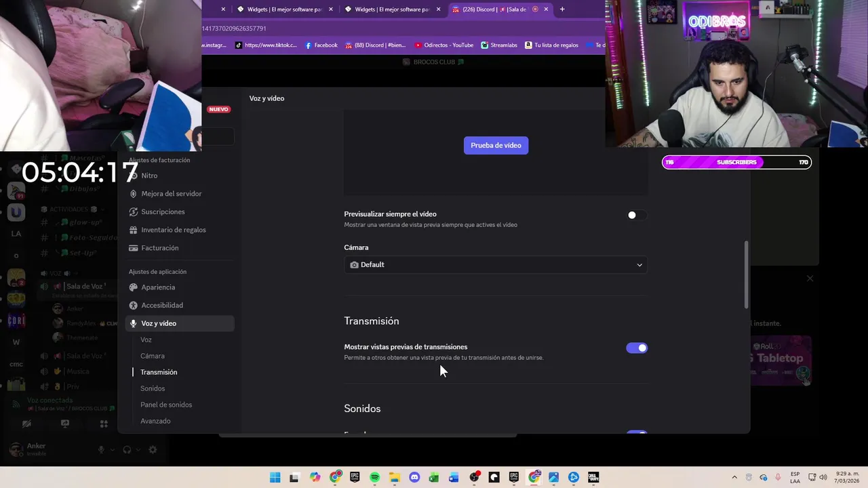
Task: Open Copilot from taskbar
Action: point(315,477)
